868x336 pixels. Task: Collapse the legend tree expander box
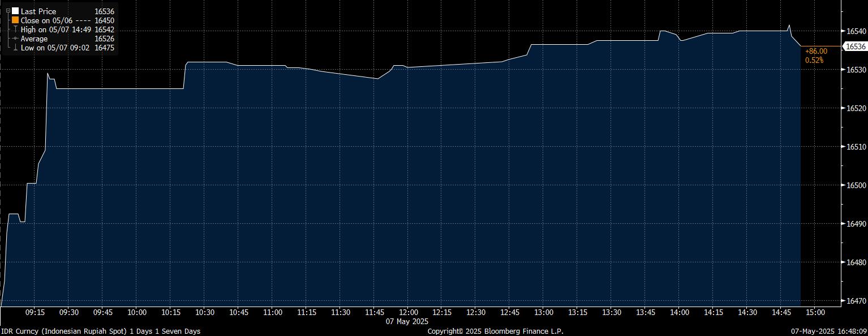(x=8, y=11)
